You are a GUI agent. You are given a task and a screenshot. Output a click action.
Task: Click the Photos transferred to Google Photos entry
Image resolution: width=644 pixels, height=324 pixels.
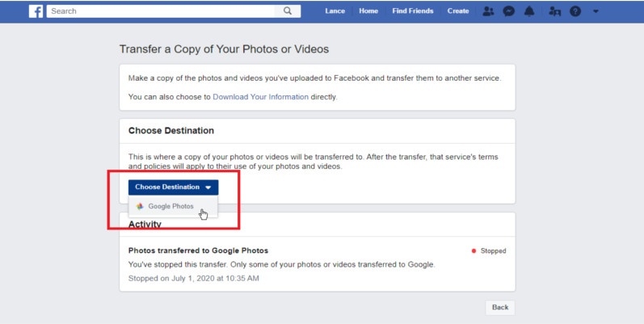point(199,250)
